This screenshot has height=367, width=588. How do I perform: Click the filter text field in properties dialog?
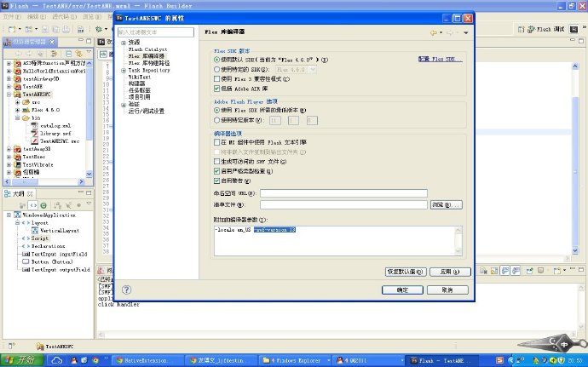[156, 32]
